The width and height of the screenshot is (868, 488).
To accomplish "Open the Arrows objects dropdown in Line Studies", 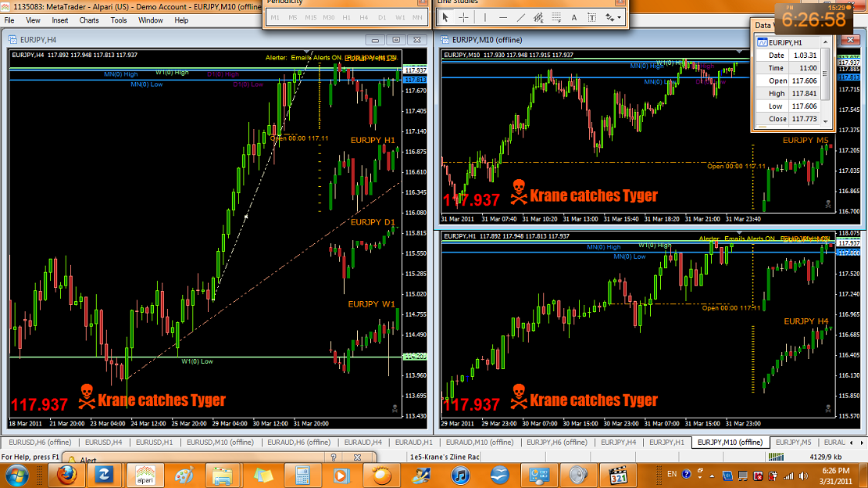I will (613, 18).
